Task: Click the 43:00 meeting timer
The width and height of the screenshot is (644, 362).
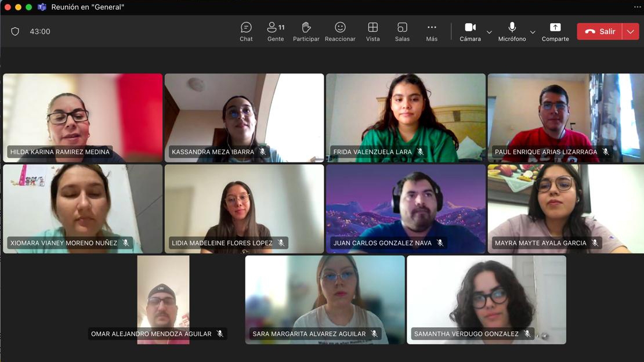Action: pyautogui.click(x=40, y=31)
